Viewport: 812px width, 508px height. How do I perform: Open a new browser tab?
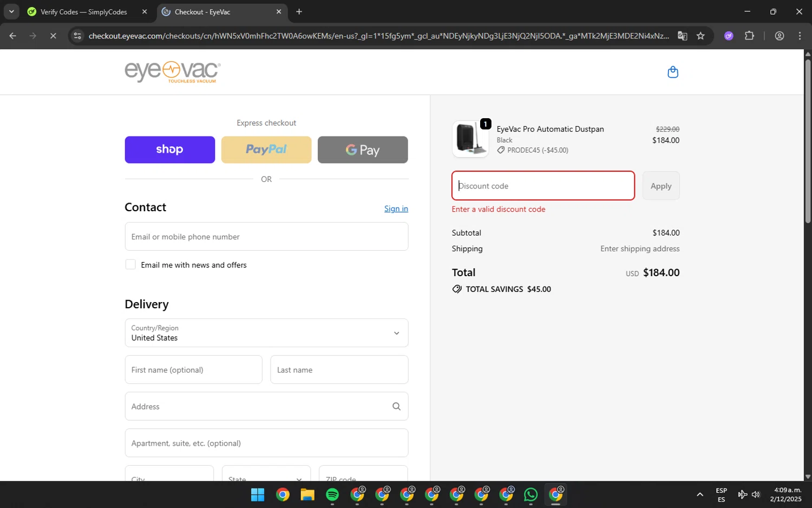tap(299, 11)
